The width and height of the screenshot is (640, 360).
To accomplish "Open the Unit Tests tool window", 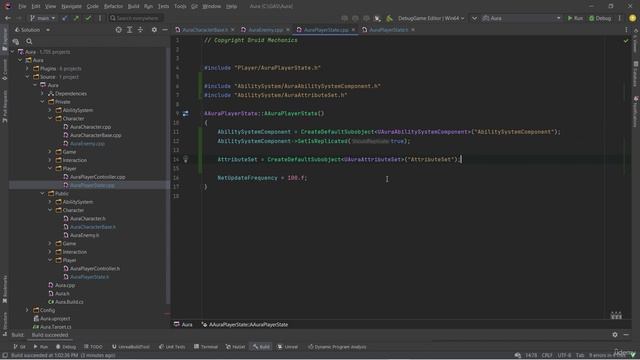I will pos(172,347).
